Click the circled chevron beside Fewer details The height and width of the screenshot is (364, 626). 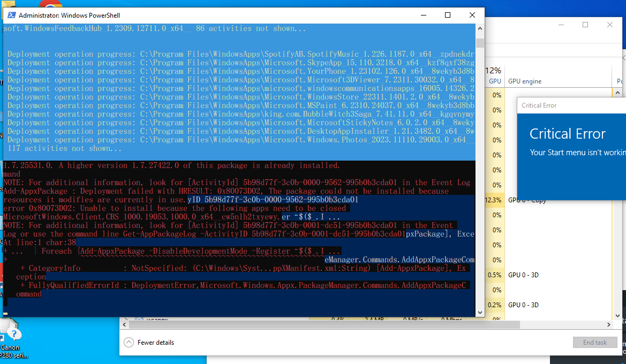[129, 342]
